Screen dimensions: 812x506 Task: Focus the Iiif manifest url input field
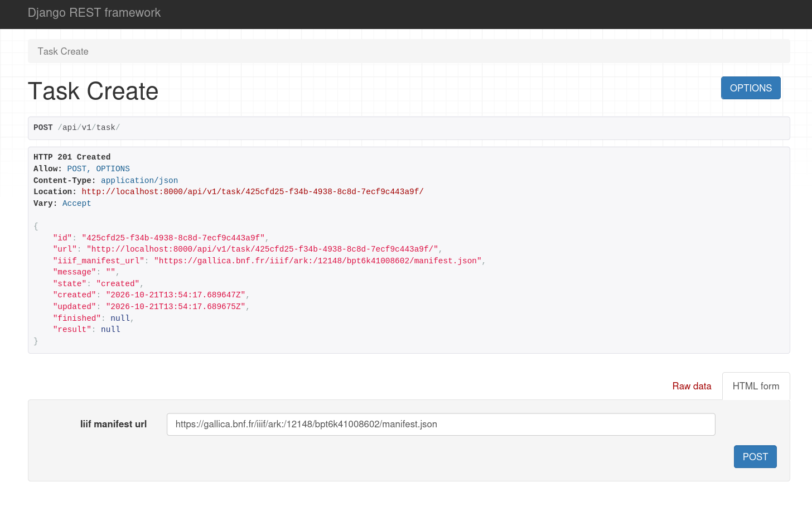click(x=441, y=424)
